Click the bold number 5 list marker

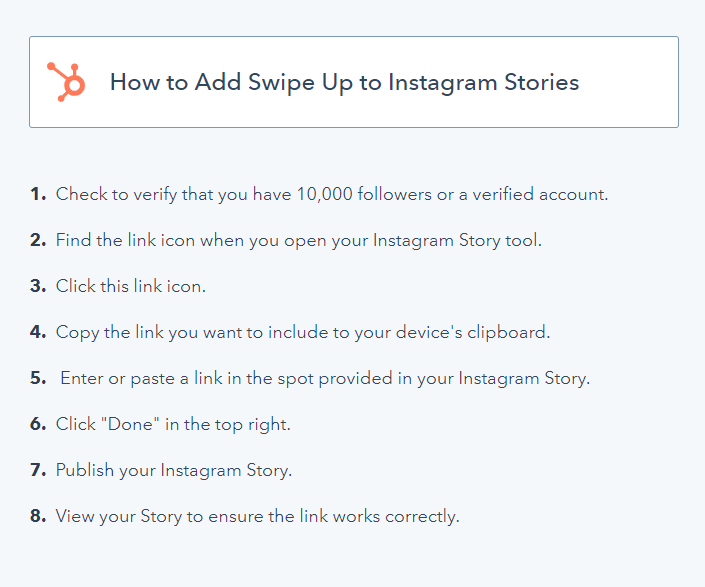point(38,378)
